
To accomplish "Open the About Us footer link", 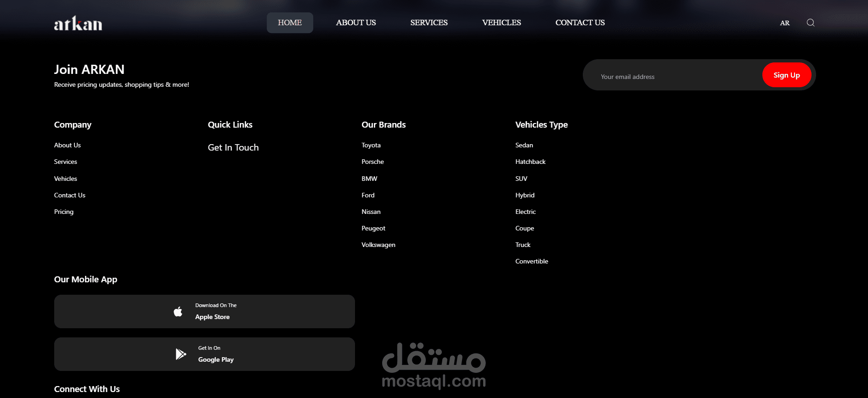I will point(68,145).
